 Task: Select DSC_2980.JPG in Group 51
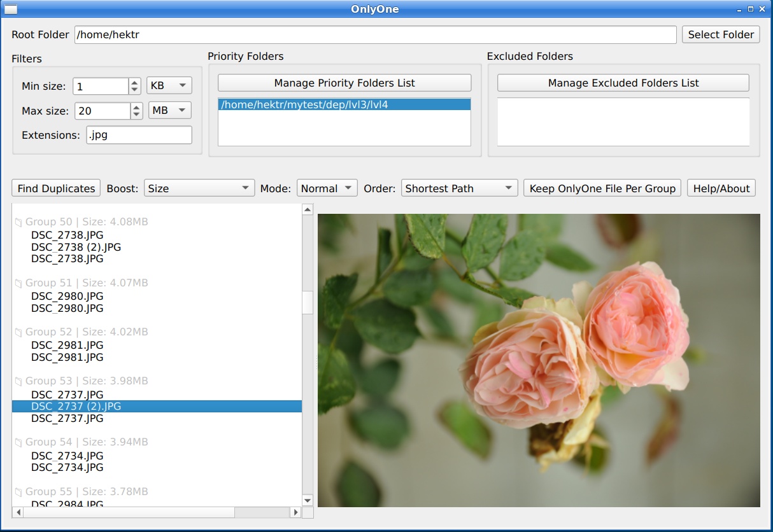[x=67, y=296]
